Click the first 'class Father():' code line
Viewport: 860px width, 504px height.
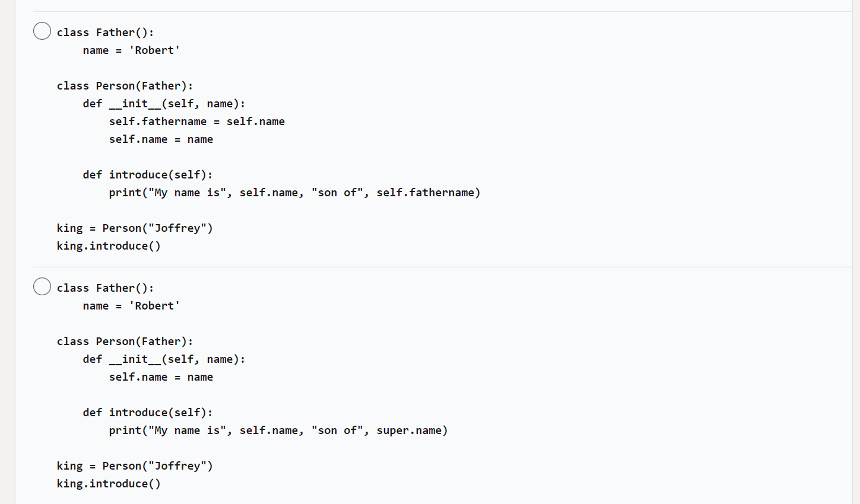[105, 32]
